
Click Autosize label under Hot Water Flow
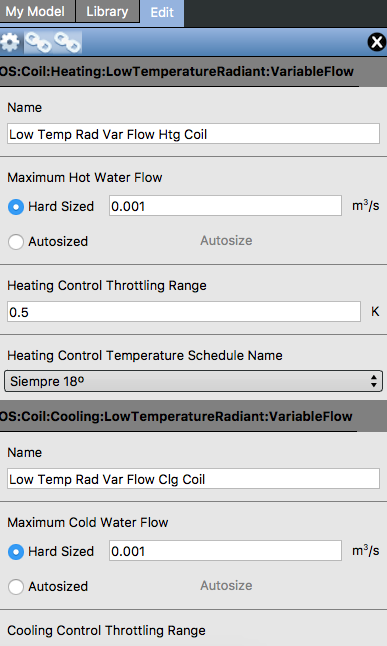[x=226, y=241]
